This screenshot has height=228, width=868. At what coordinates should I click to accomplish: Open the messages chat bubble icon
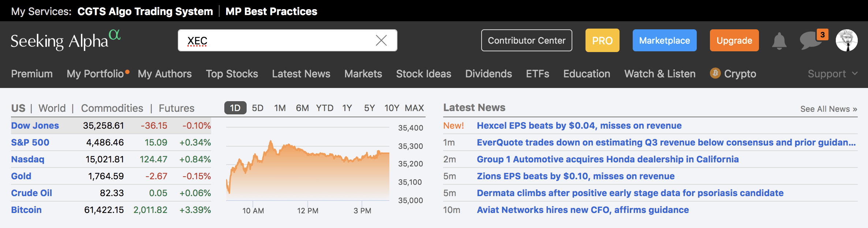[x=810, y=41]
